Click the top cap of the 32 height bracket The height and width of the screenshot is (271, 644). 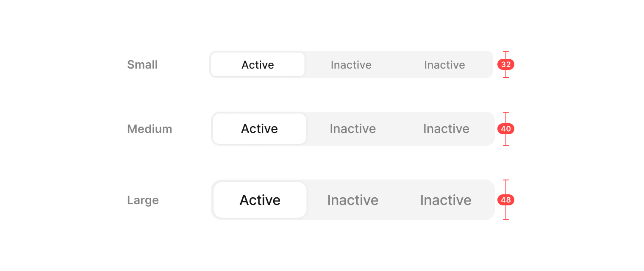[506, 52]
